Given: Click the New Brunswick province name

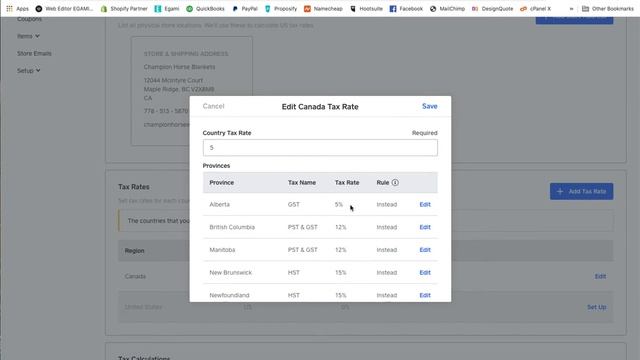Looking at the screenshot, I should click(231, 273).
